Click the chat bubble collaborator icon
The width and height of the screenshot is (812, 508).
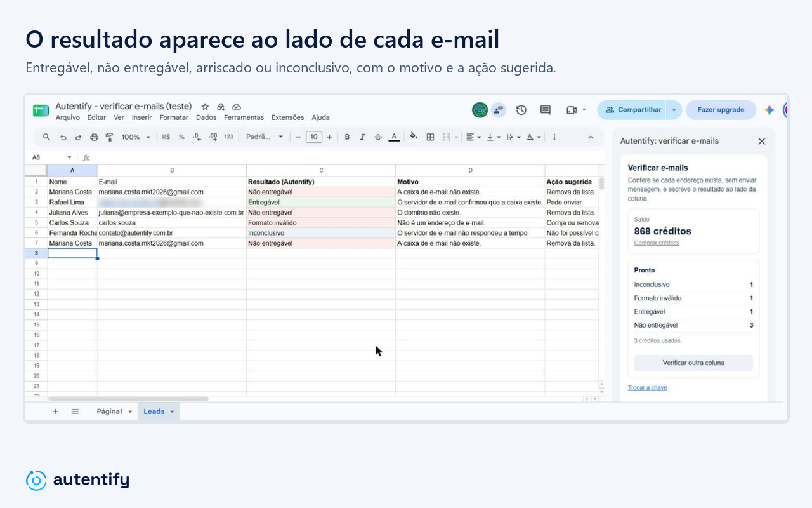[499, 110]
